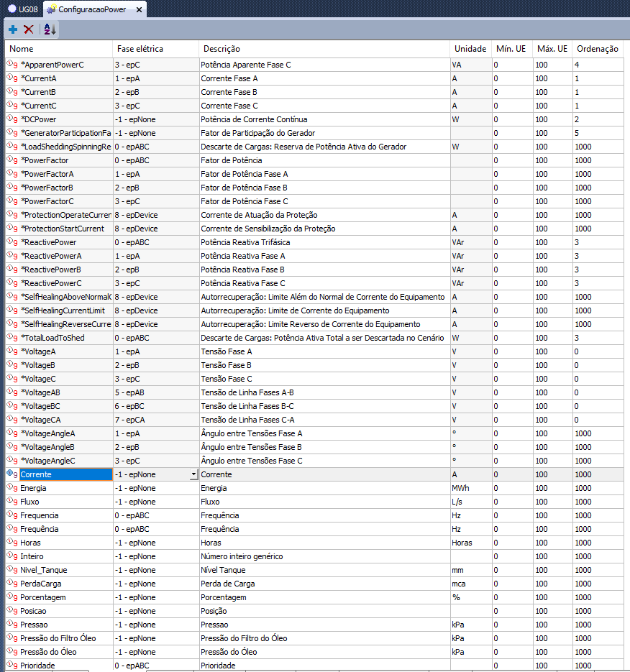Select the ConfiguracaoPower tab
Viewport: 630px width, 672px height.
point(92,9)
